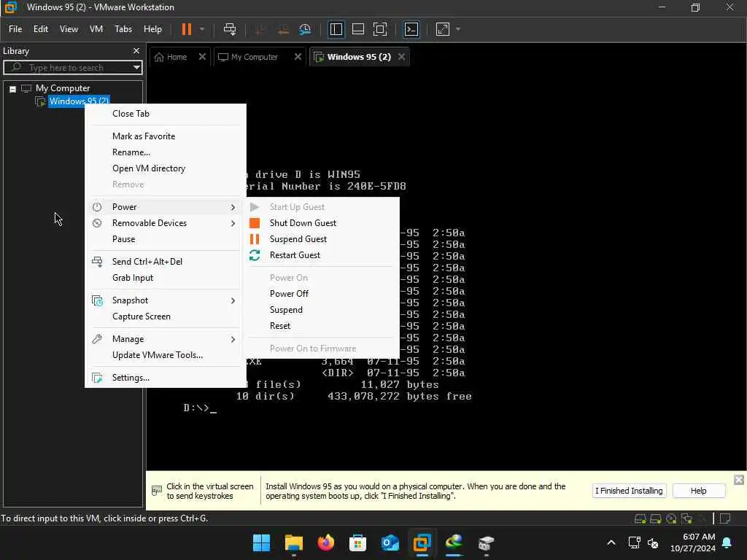The image size is (747, 560).
Task: Open the View menu
Action: click(x=69, y=29)
